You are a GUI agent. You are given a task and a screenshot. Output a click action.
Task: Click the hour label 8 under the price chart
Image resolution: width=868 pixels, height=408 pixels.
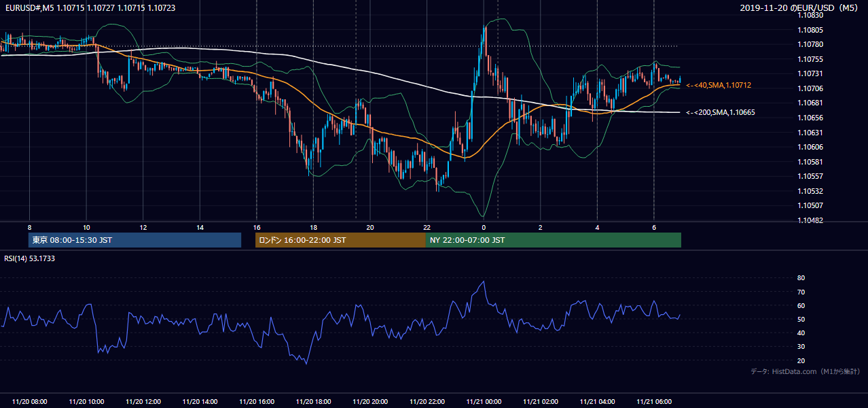click(x=29, y=227)
